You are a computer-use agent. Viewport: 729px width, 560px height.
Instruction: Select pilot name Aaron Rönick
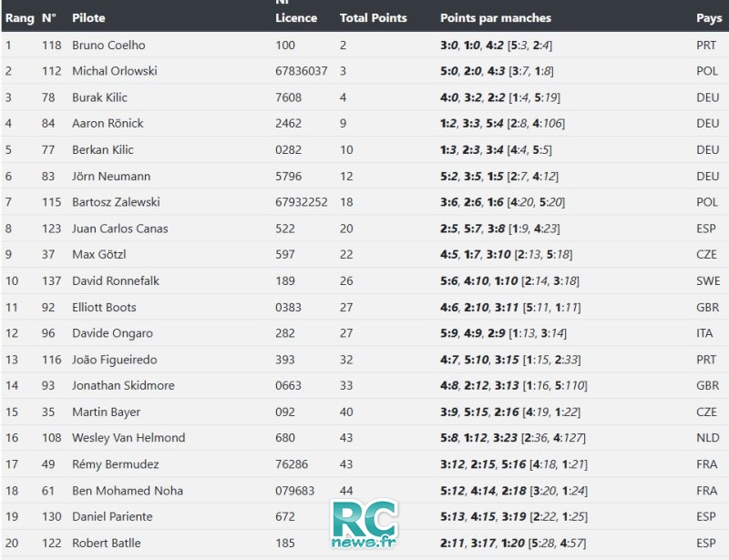tap(108, 123)
